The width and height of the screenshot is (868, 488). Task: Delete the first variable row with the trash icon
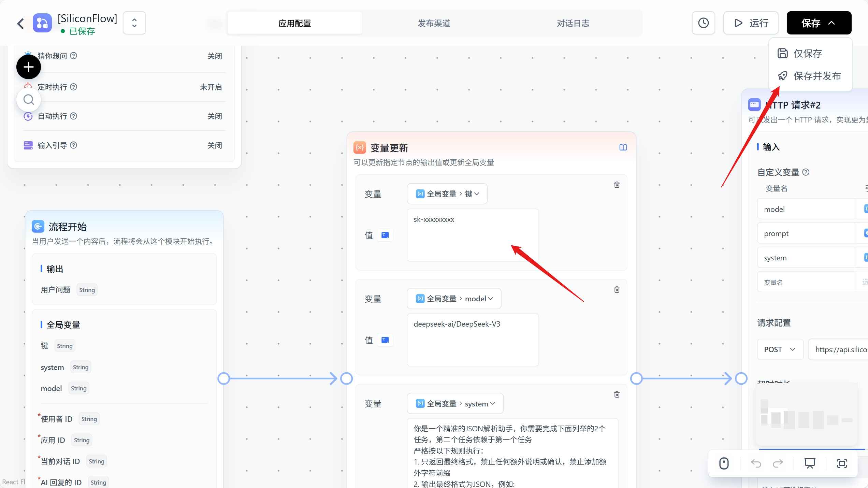coord(616,185)
